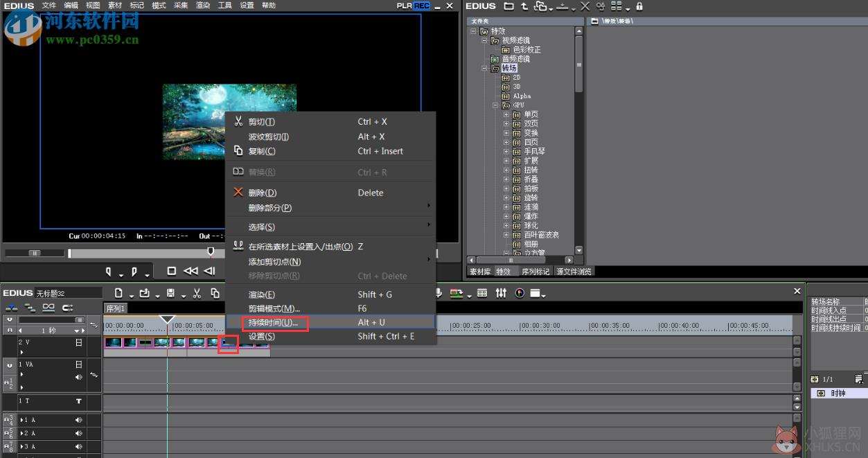Switch to the 素材库 tab
This screenshot has height=458, width=868.
pos(479,272)
